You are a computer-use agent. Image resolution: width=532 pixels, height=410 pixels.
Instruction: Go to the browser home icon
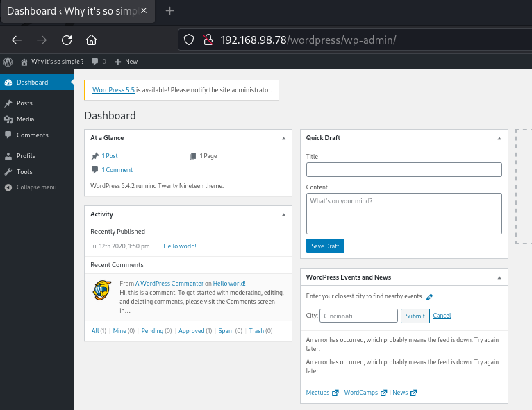(x=91, y=40)
